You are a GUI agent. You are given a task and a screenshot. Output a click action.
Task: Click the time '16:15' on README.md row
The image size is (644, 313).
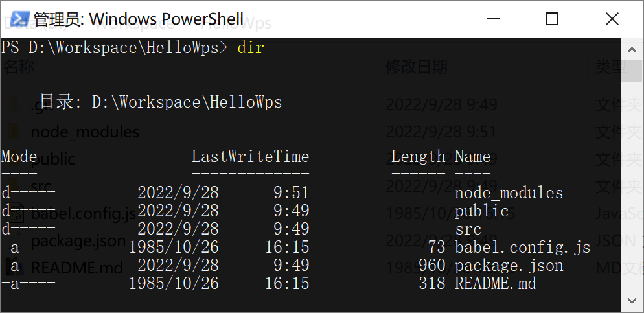(x=287, y=283)
